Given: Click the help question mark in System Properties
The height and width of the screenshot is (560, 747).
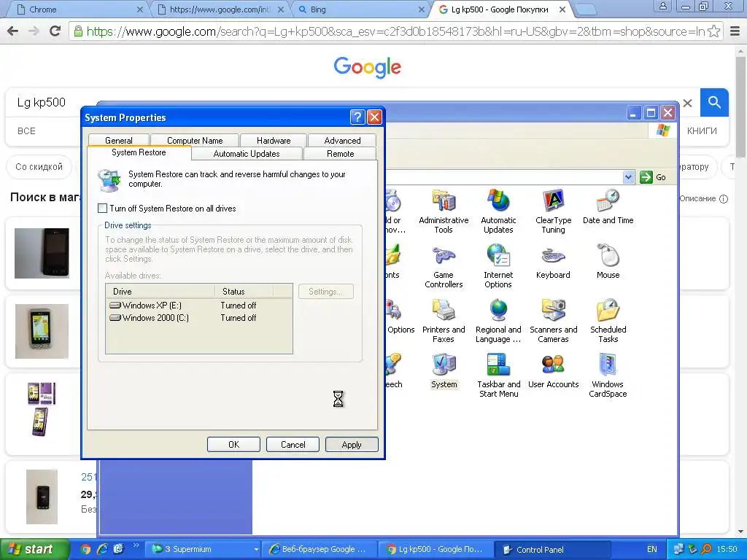Looking at the screenshot, I should (x=357, y=117).
